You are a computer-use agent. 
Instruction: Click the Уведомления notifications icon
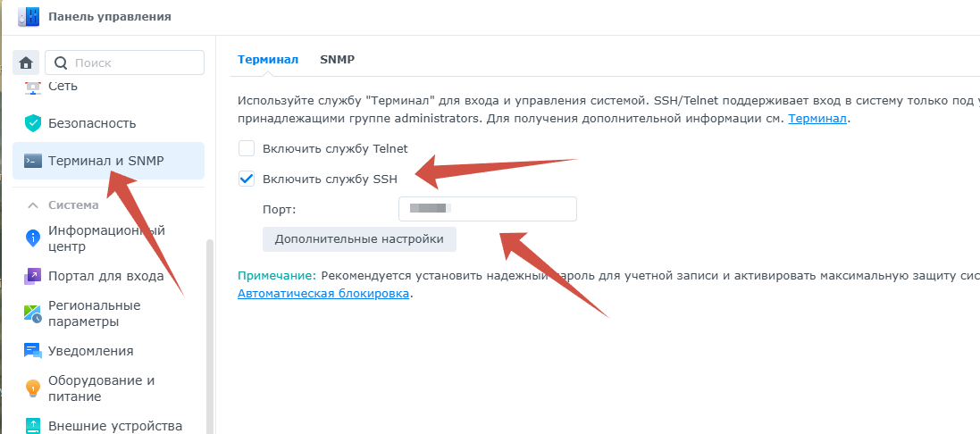[x=33, y=351]
